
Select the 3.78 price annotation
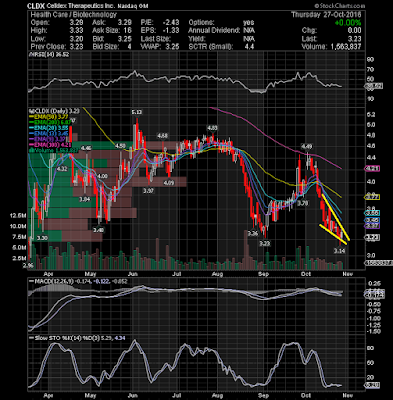click(303, 203)
